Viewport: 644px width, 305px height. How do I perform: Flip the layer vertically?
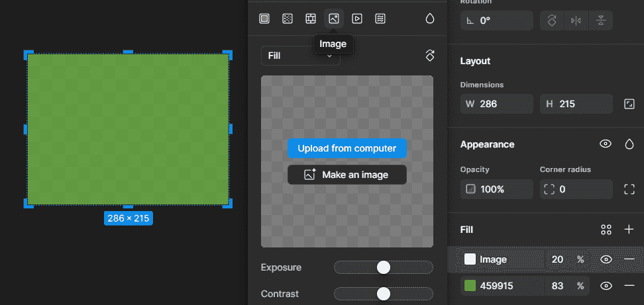[x=601, y=21]
